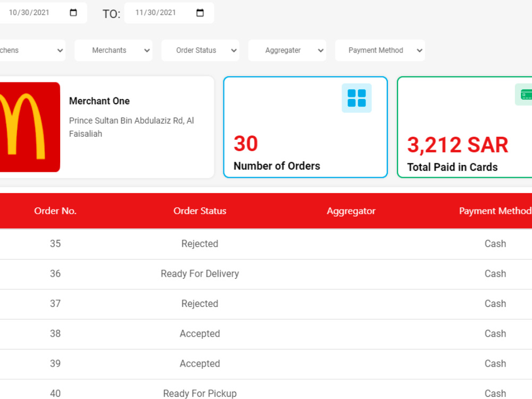Open the Order Status dropdown
The image size is (532, 399).
[x=200, y=50]
